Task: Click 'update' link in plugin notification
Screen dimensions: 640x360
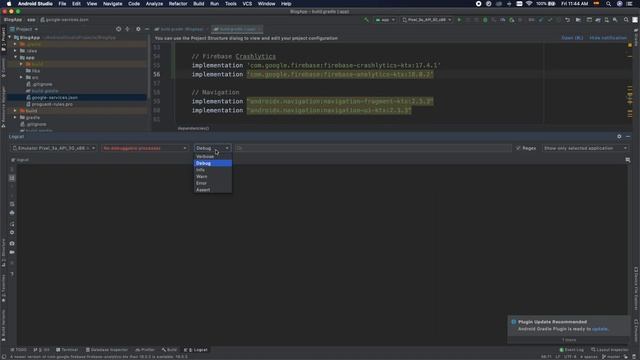Action: pyautogui.click(x=599, y=329)
